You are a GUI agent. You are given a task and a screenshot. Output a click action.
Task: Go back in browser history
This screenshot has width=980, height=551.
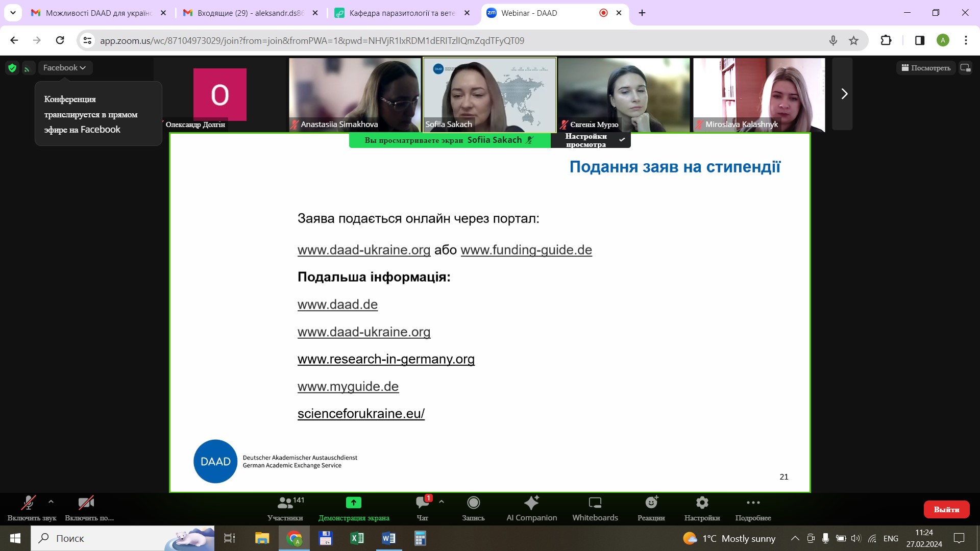[x=14, y=40]
